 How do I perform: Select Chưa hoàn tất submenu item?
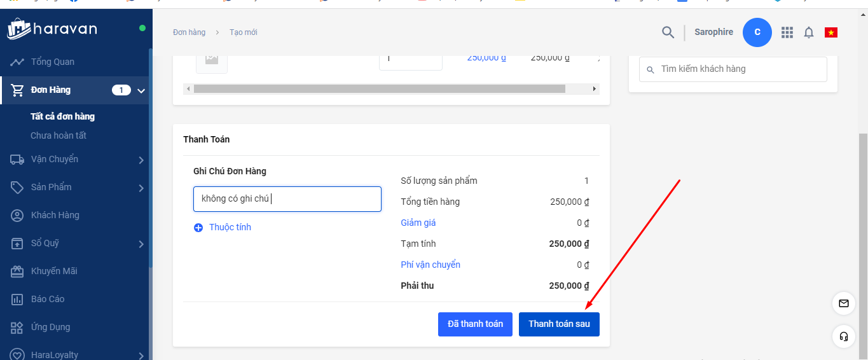(59, 135)
